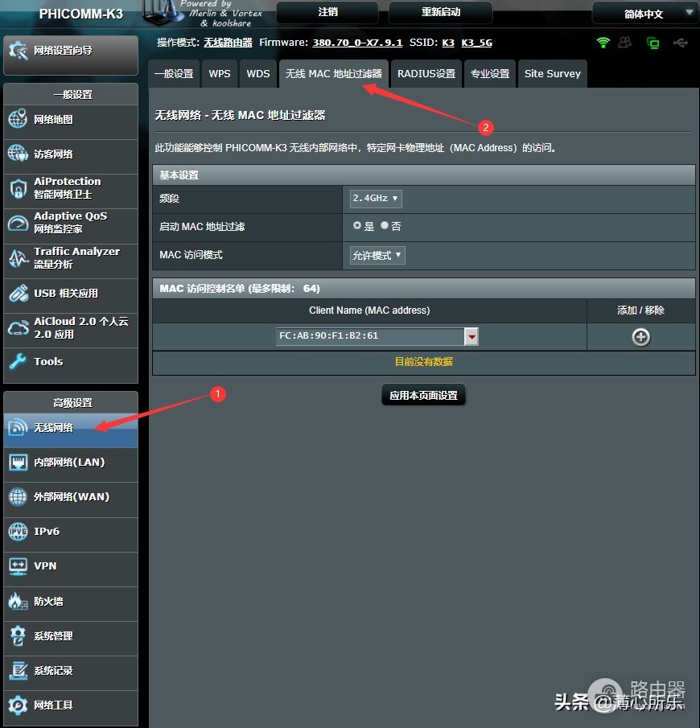
Task: Open AiProtection 智能网络卫士 shield icon
Action: tap(18, 188)
